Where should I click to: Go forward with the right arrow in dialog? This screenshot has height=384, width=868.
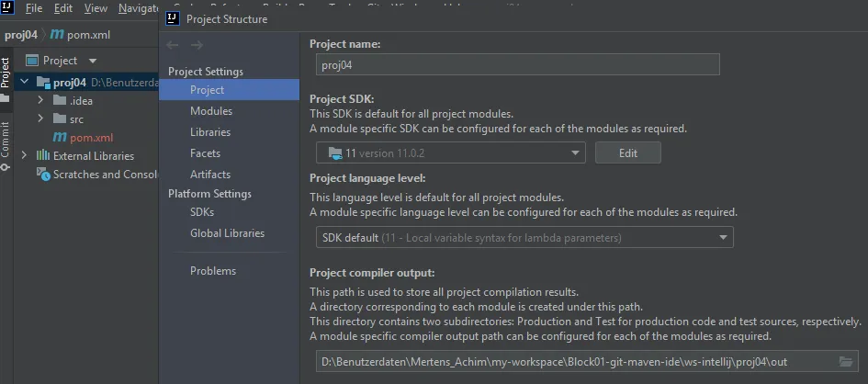click(197, 45)
